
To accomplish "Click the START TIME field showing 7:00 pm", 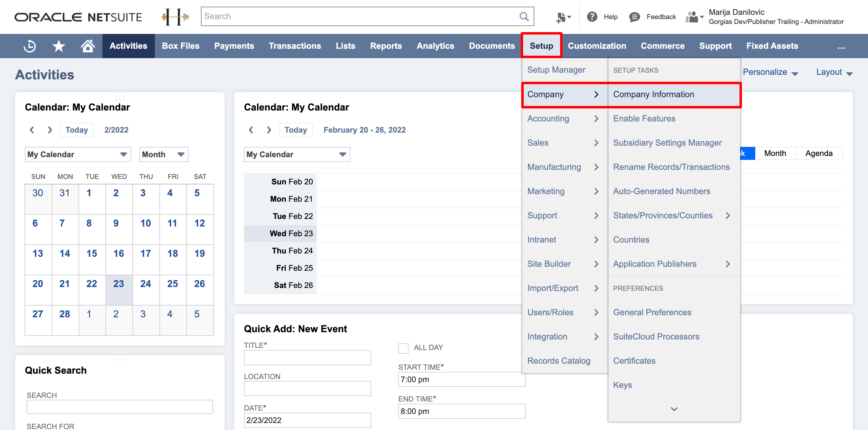I will [462, 379].
